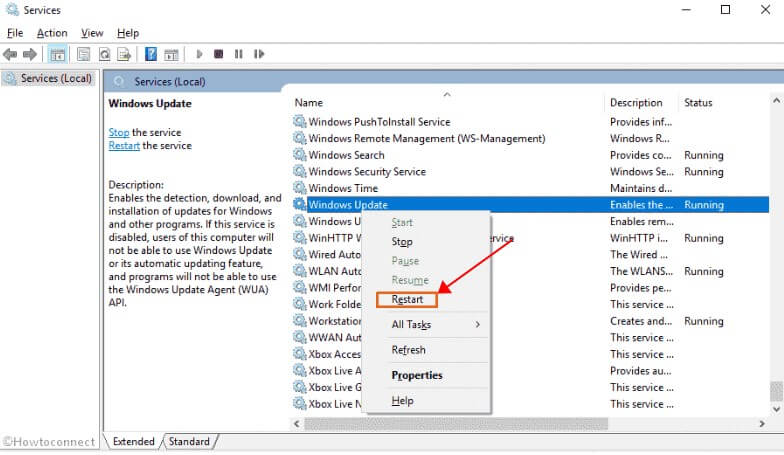Click the Restart the service link
This screenshot has width=784, height=455.
124,145
